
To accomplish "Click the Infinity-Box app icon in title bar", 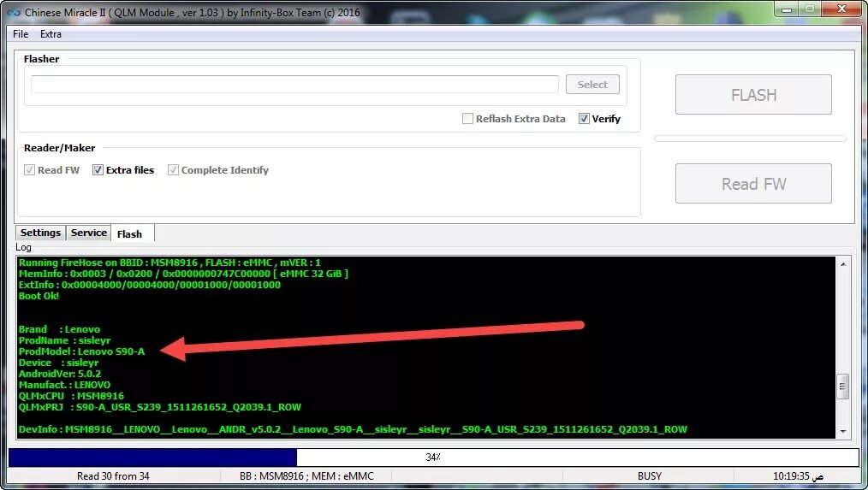I will [x=14, y=12].
